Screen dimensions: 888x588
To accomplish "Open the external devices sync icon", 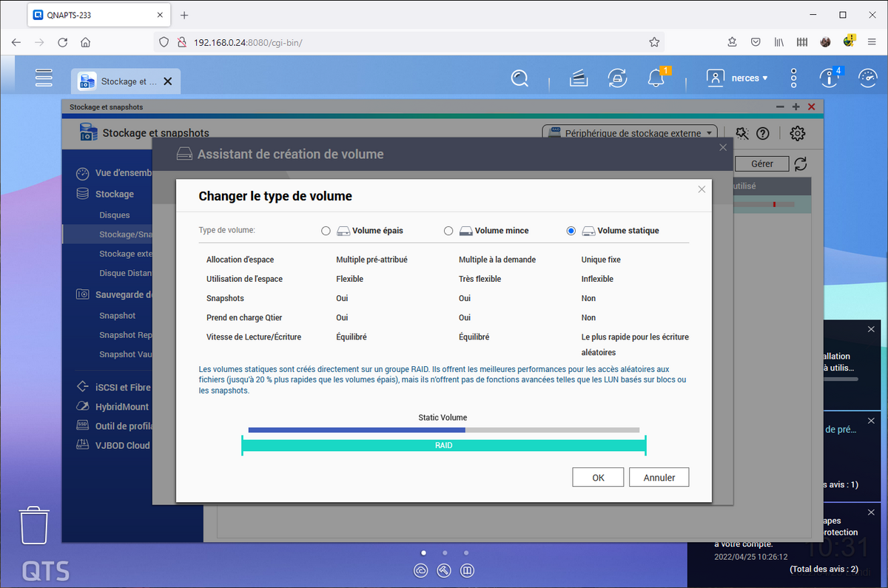I will pyautogui.click(x=617, y=78).
